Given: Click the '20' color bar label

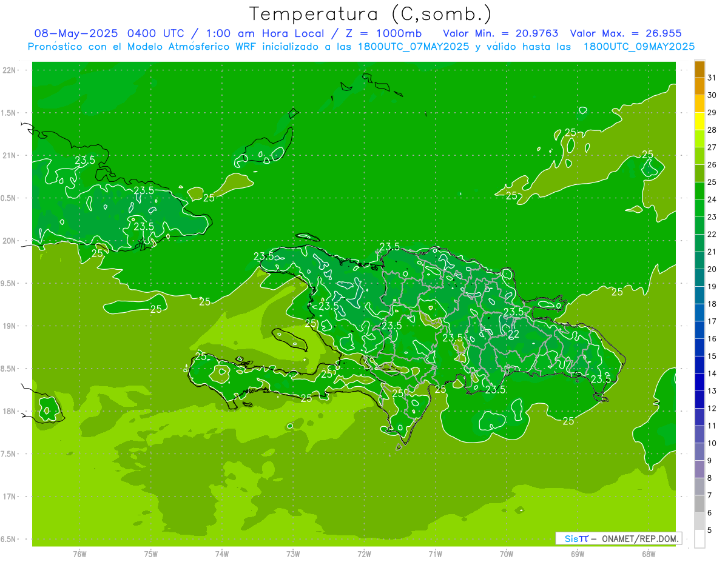Looking at the screenshot, I should (712, 269).
